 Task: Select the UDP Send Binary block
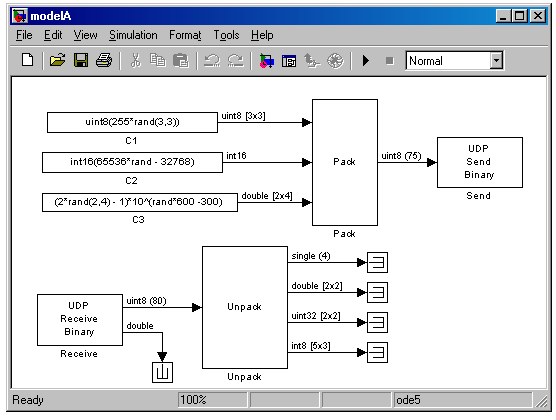point(480,162)
